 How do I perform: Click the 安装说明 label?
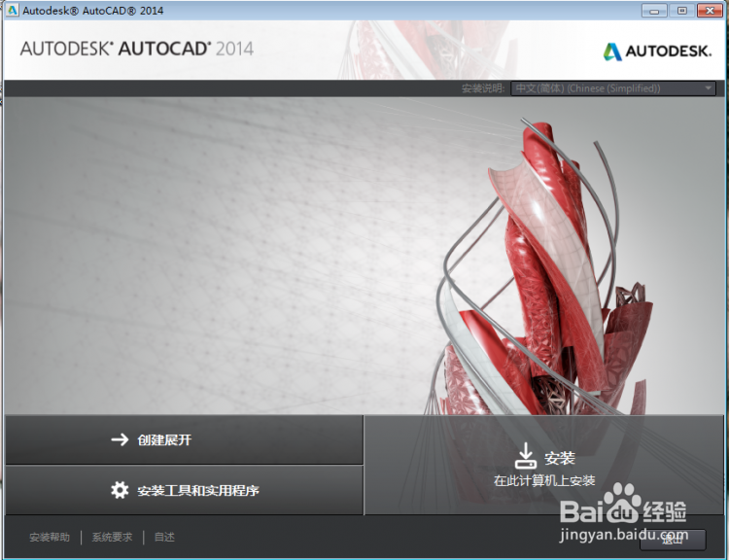(483, 88)
